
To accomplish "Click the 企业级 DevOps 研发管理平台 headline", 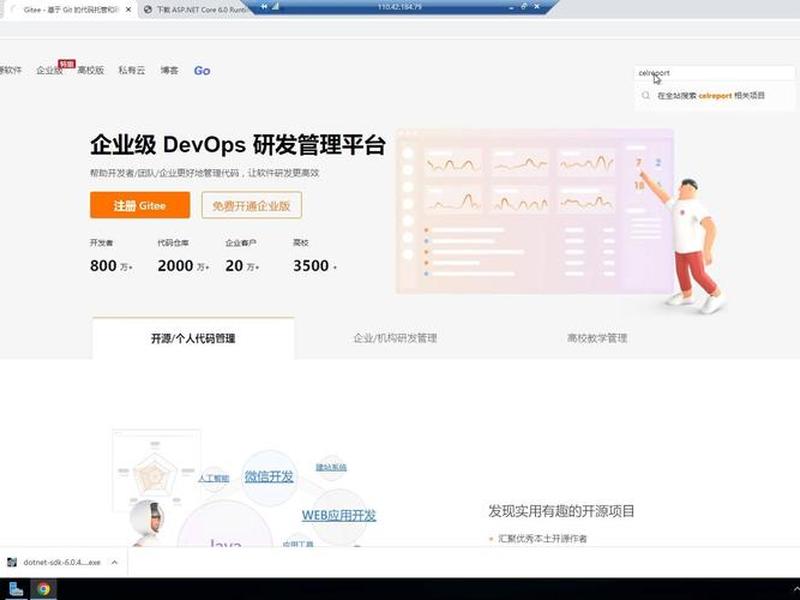I will pos(238,145).
